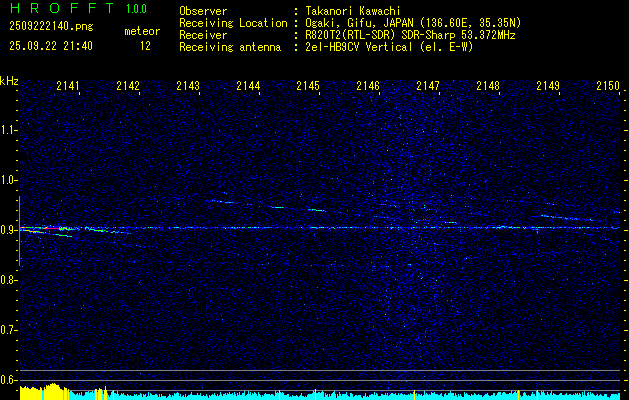Click time marker 2145

[308, 86]
